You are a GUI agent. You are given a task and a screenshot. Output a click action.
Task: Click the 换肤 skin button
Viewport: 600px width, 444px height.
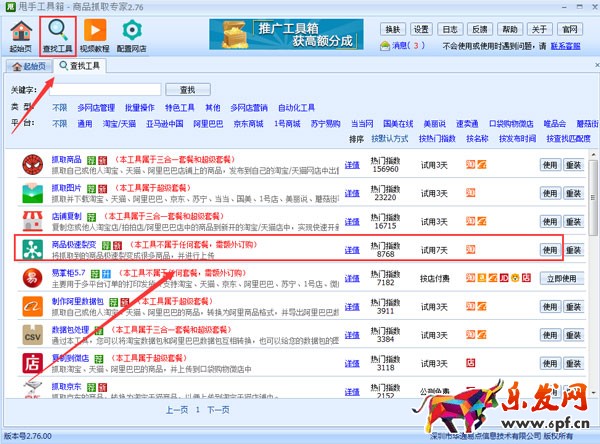[x=393, y=27]
